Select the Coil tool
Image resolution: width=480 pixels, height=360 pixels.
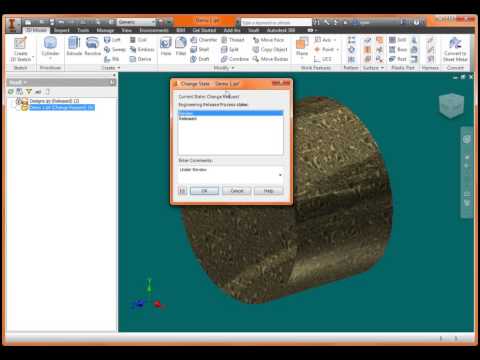pyautogui.click(x=138, y=40)
